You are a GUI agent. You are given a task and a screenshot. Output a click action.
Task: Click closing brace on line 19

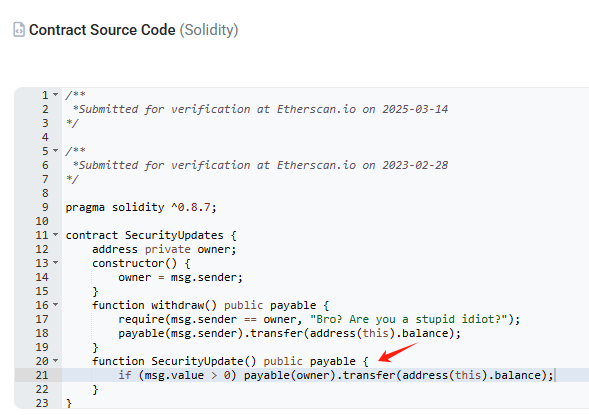(95, 347)
